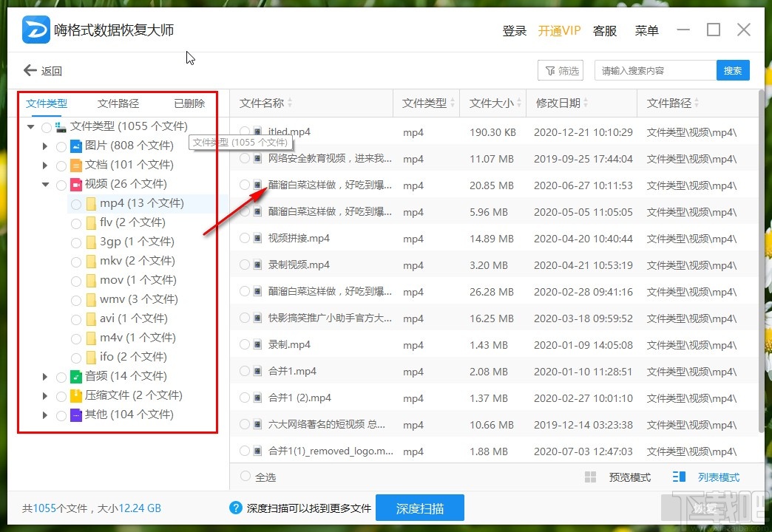Image resolution: width=772 pixels, height=532 pixels.
Task: Open the 菜单 menu
Action: (647, 30)
